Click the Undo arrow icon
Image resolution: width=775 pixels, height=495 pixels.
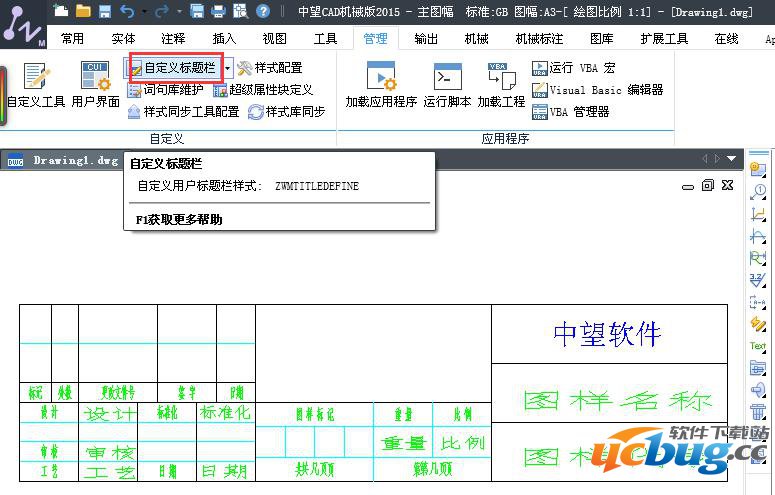(127, 11)
